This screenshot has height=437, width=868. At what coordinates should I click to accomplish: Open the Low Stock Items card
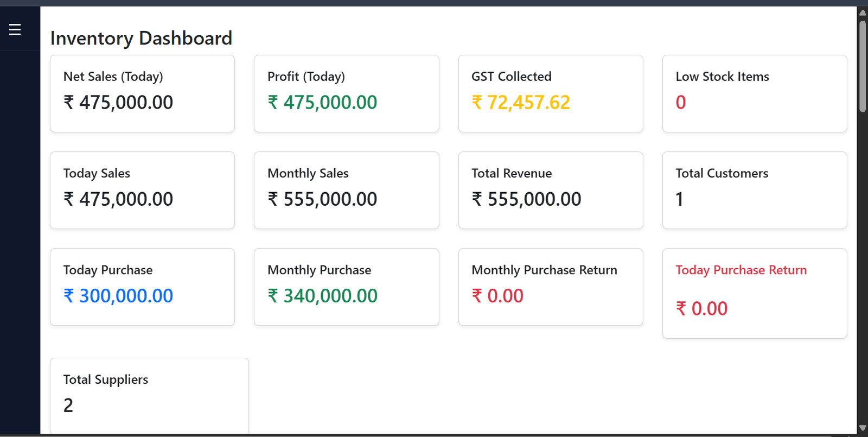click(x=755, y=93)
